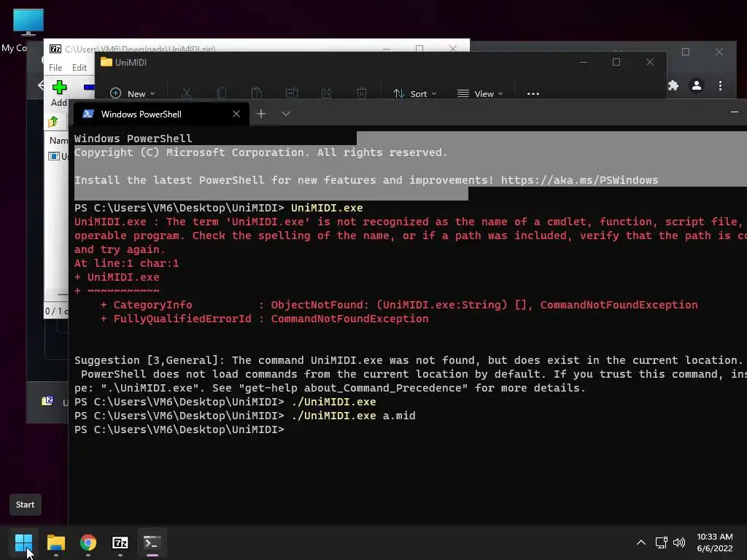Open the clock showing 10:33 AM
The height and width of the screenshot is (560, 747).
coord(715,542)
